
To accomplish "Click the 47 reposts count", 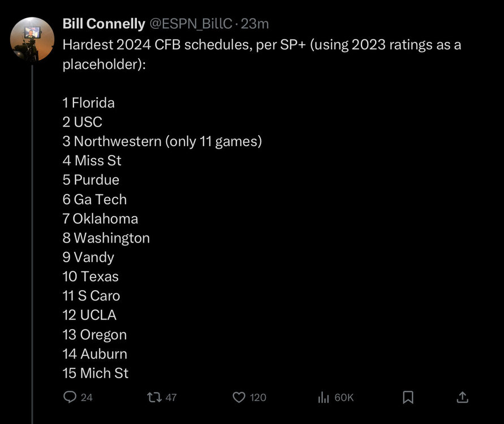I will click(x=171, y=397).
